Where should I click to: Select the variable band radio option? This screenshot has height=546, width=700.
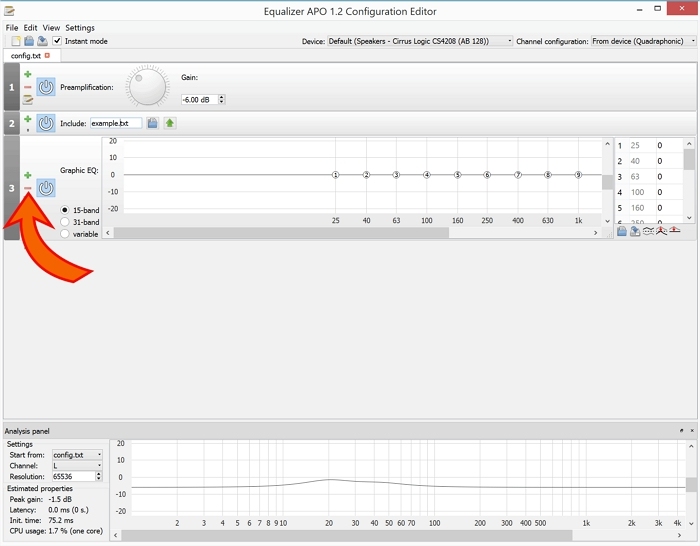point(65,234)
